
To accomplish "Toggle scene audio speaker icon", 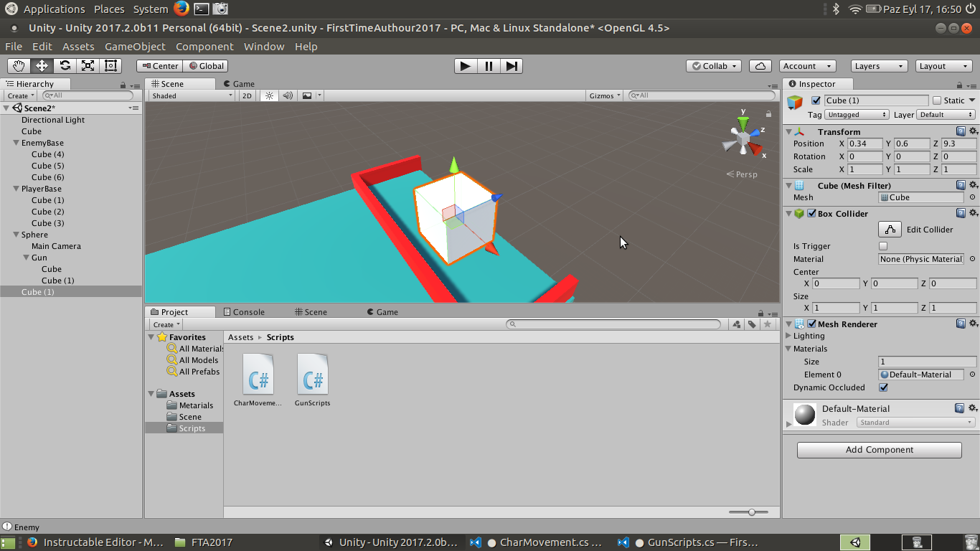I will point(288,95).
